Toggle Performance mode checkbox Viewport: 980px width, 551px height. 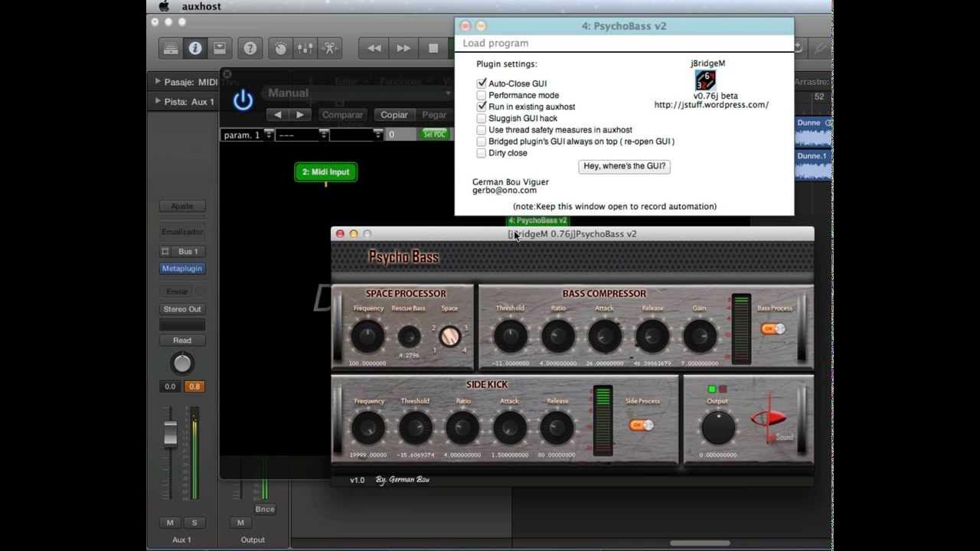point(482,95)
